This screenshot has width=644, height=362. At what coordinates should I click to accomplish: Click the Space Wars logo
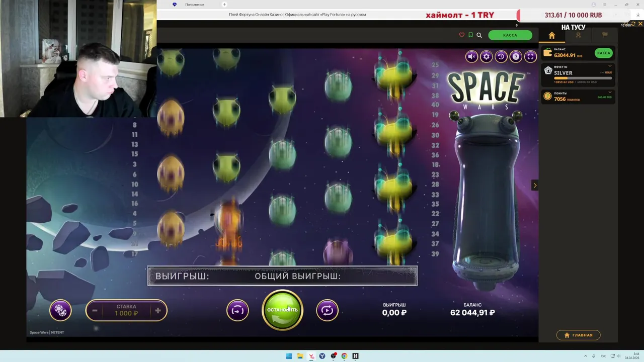coord(486,91)
